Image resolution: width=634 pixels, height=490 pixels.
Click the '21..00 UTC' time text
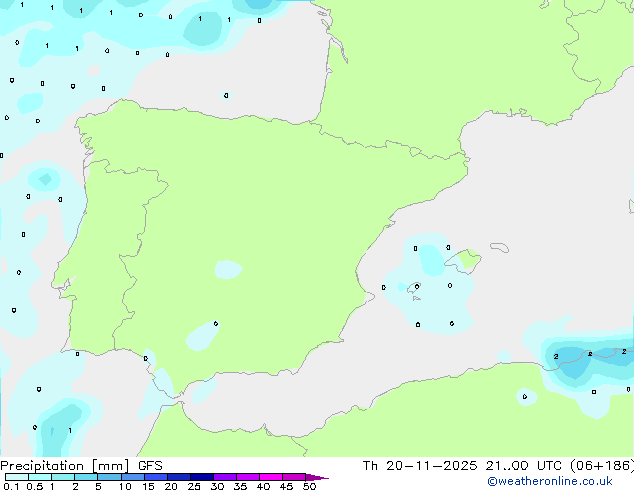[x=524, y=466]
